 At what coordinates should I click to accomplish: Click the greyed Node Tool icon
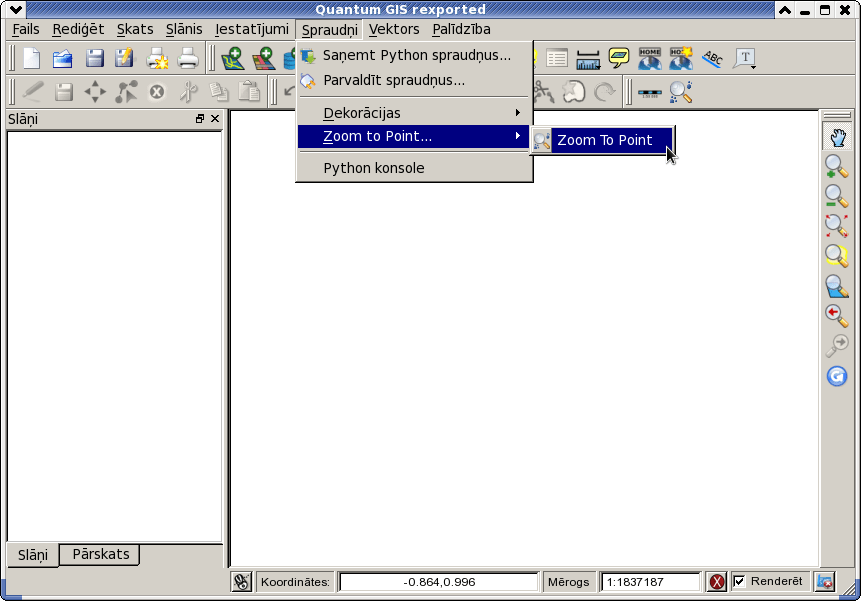[126, 92]
